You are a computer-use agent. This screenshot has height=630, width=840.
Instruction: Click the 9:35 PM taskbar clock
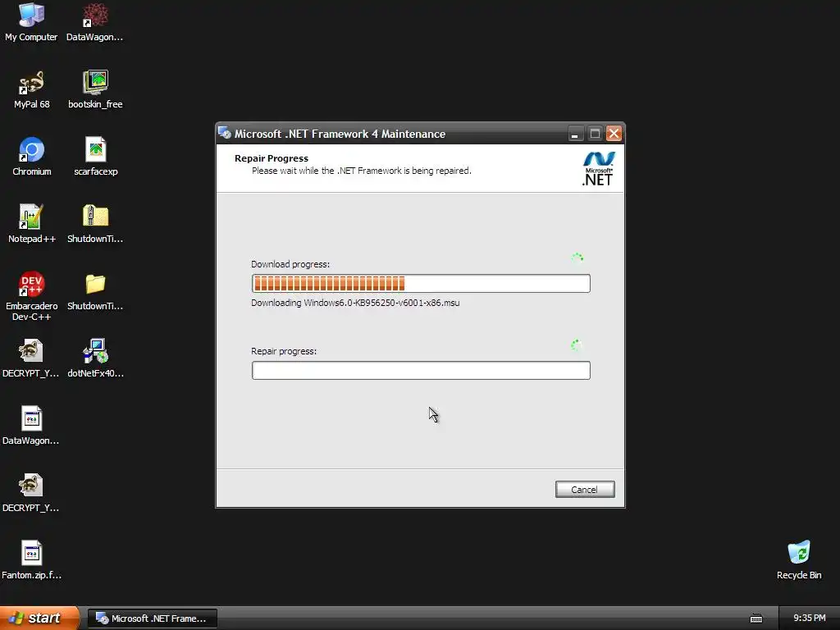coord(809,619)
